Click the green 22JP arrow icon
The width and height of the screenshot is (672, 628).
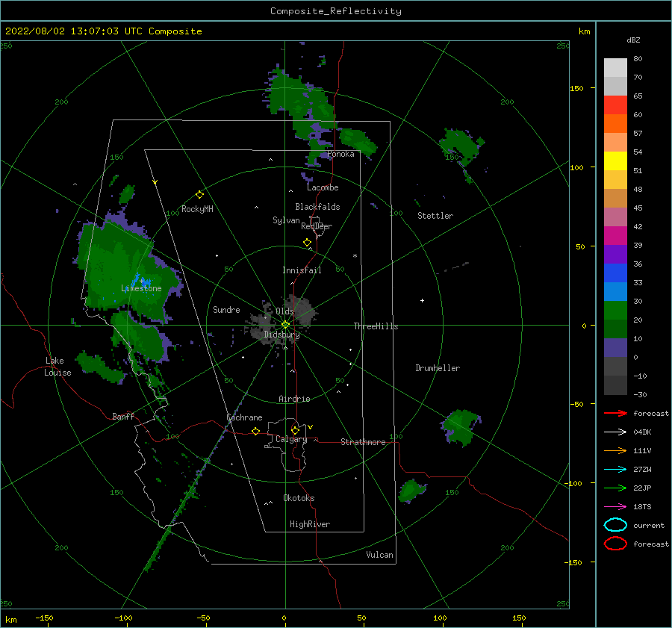coord(615,488)
